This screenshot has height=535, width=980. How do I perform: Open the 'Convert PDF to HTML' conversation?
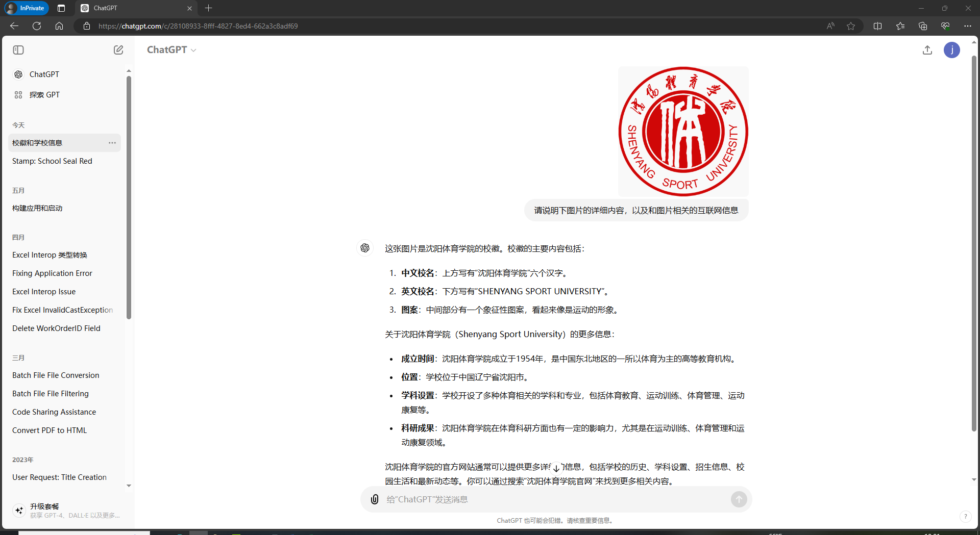(50, 430)
